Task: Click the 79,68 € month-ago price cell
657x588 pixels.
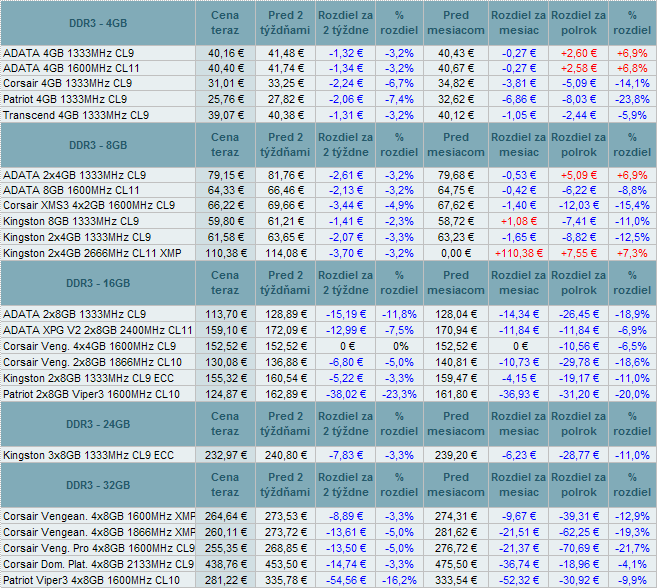Action: 456,175
